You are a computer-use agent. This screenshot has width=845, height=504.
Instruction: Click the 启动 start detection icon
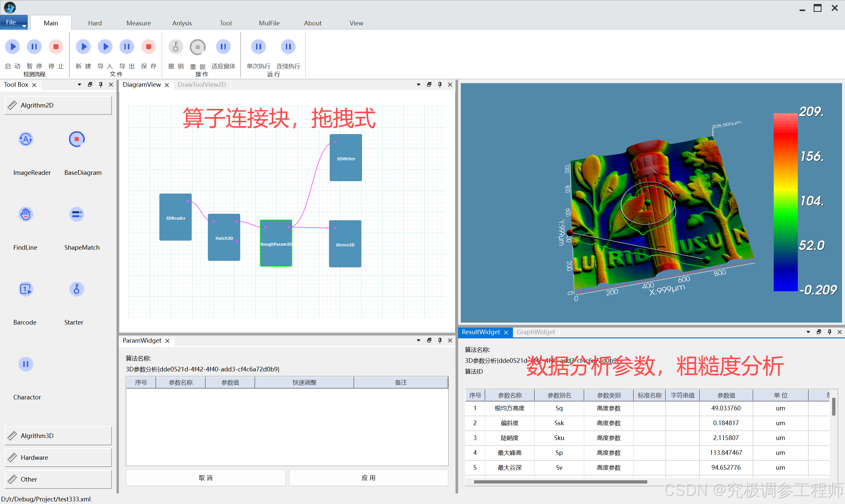point(13,47)
